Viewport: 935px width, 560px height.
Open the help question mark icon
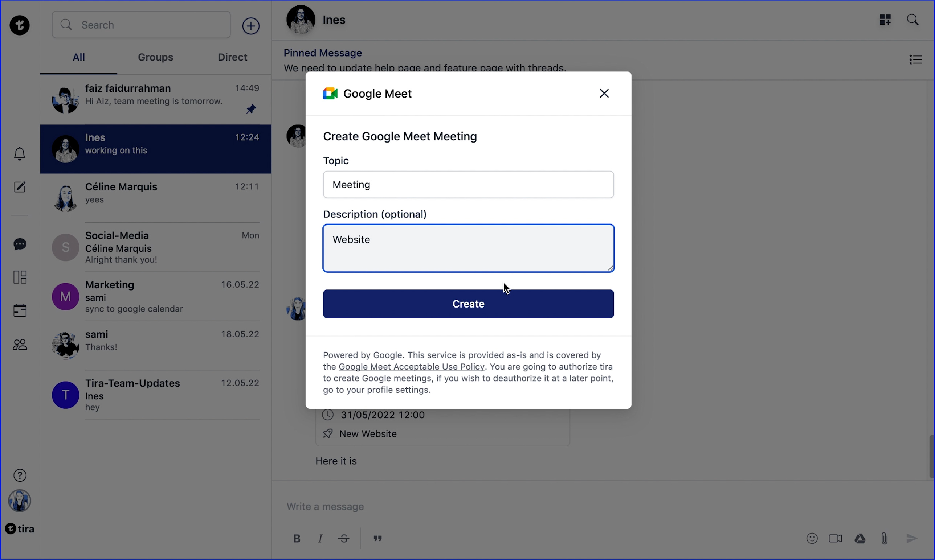coord(20,475)
